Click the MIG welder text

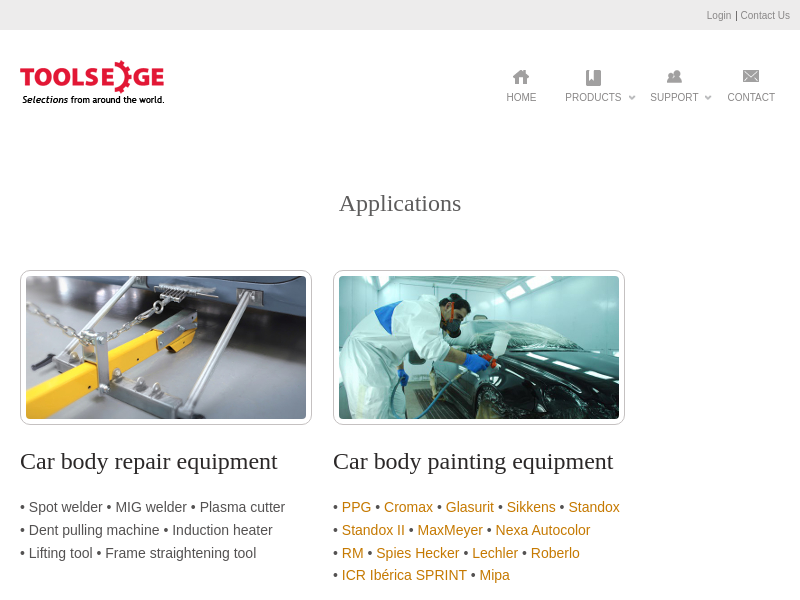click(151, 507)
